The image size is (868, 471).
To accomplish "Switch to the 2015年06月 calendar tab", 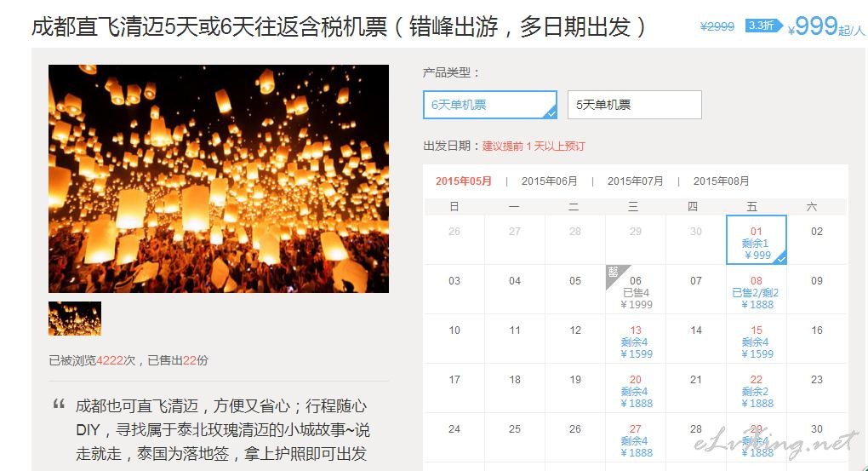I will coord(549,181).
